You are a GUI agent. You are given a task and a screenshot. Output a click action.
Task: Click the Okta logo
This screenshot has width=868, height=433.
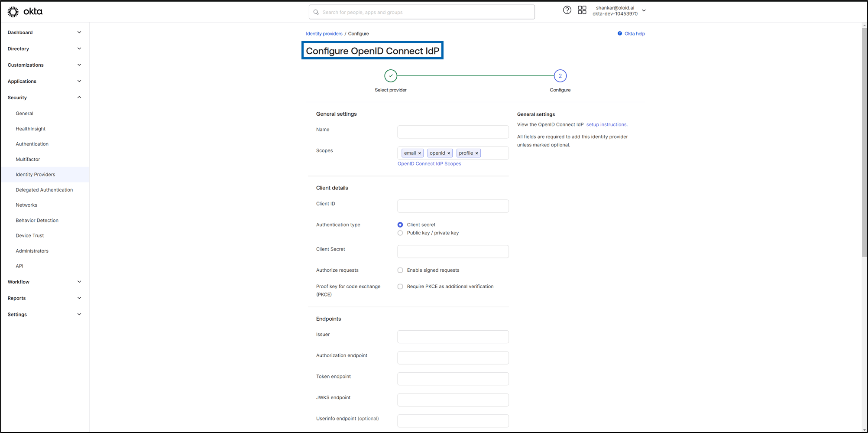[x=25, y=12]
